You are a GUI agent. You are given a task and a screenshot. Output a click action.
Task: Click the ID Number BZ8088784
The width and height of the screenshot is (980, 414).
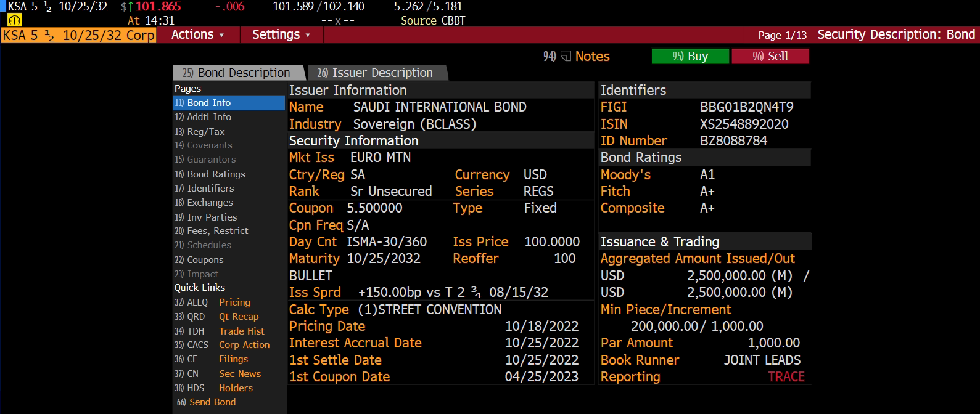pos(734,141)
